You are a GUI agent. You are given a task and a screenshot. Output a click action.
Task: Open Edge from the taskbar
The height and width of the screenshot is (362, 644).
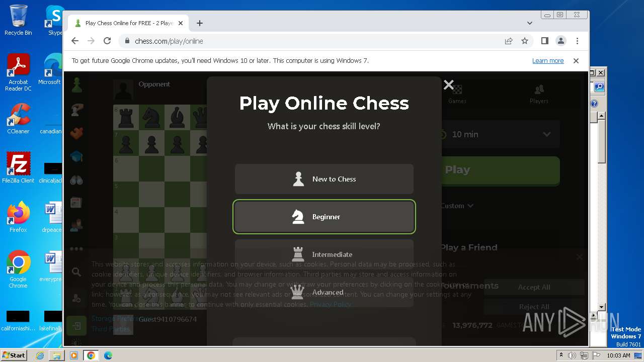[x=108, y=355]
